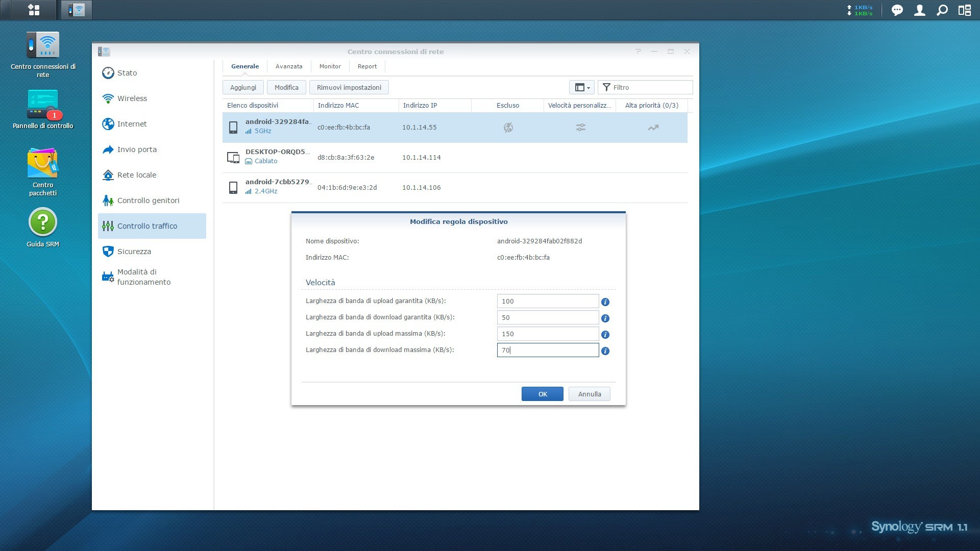980x551 pixels.
Task: Open notifications speech bubble icon
Action: point(897,10)
